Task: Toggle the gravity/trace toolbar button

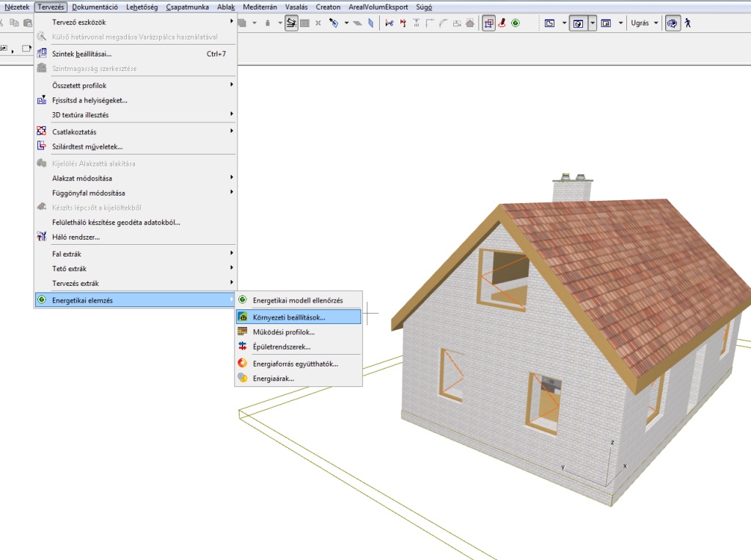Action: [x=291, y=23]
